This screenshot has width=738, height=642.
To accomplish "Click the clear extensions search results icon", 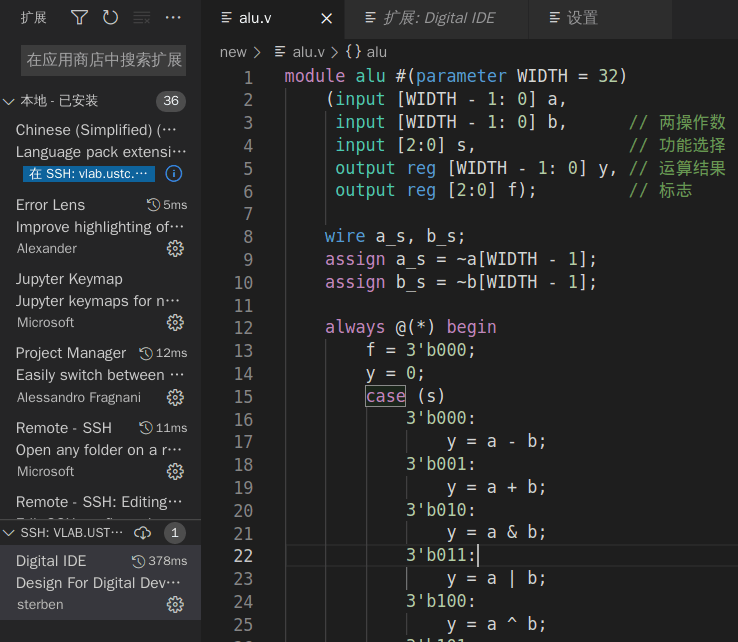I will coord(141,18).
